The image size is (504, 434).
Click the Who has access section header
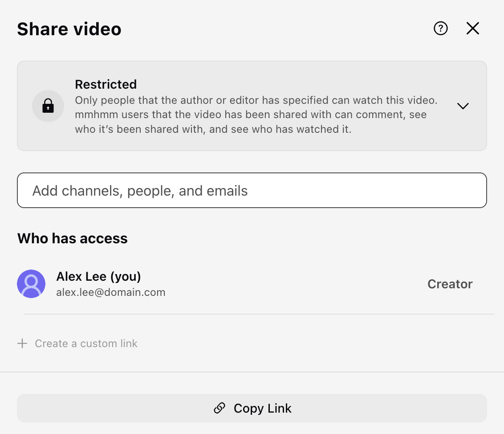pyautogui.click(x=72, y=238)
